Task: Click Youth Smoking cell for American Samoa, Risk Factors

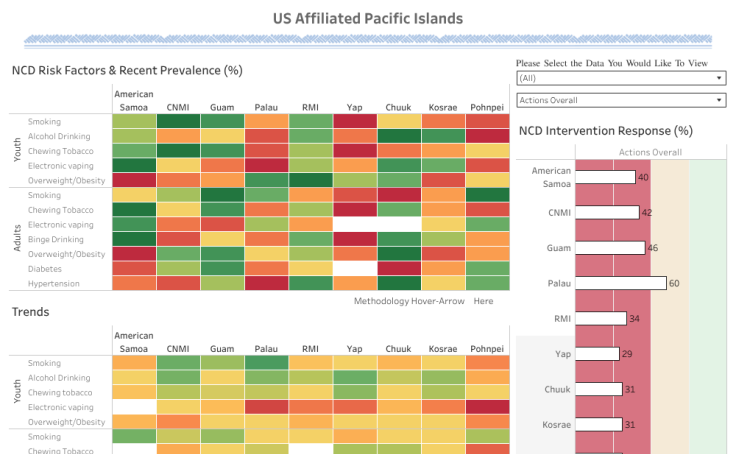Action: coord(133,122)
